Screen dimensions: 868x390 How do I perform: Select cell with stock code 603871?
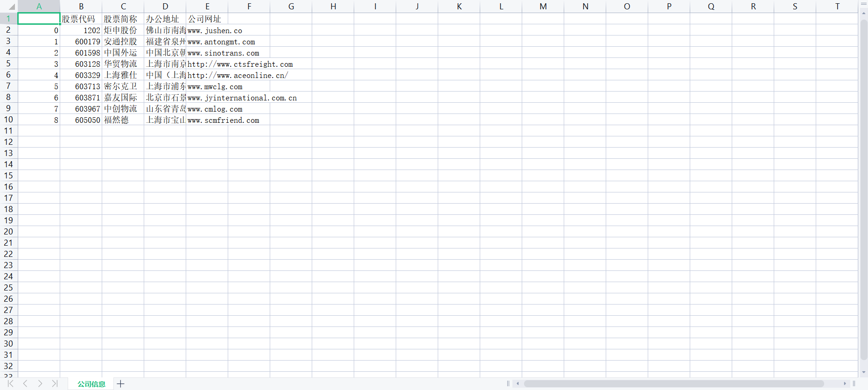81,97
